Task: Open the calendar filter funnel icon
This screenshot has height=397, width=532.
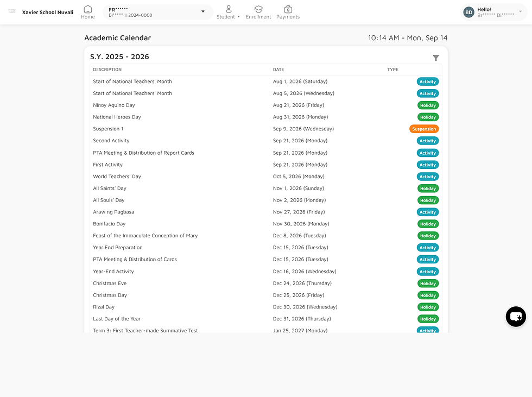Action: pos(436,58)
